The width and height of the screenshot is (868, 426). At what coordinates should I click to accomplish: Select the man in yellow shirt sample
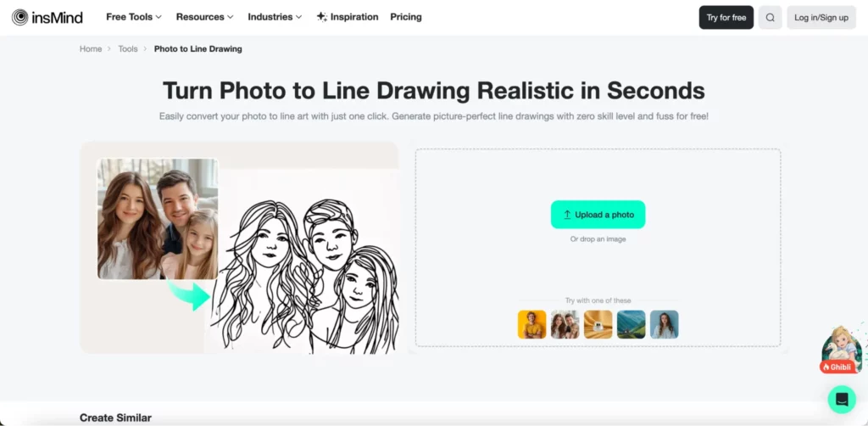click(x=531, y=324)
